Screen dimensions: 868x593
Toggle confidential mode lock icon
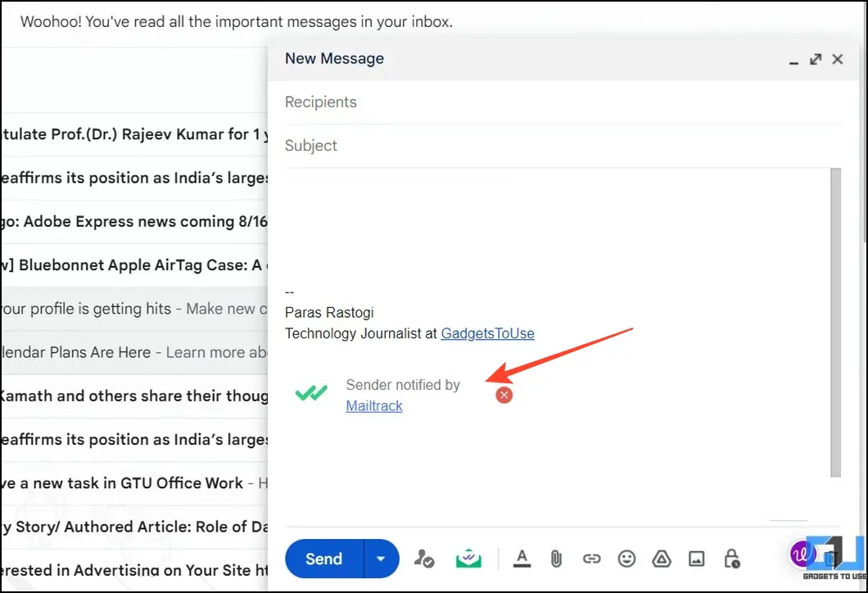pos(732,559)
